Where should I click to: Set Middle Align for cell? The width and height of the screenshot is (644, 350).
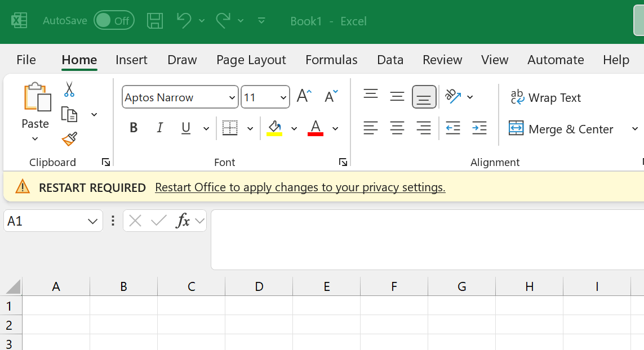[397, 96]
